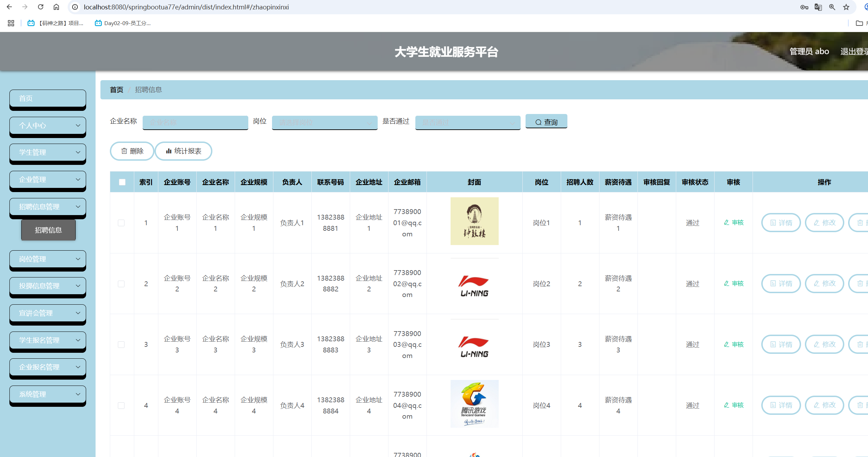Expand the 企业报名管理 menu
Image resolution: width=868 pixels, height=457 pixels.
(48, 367)
